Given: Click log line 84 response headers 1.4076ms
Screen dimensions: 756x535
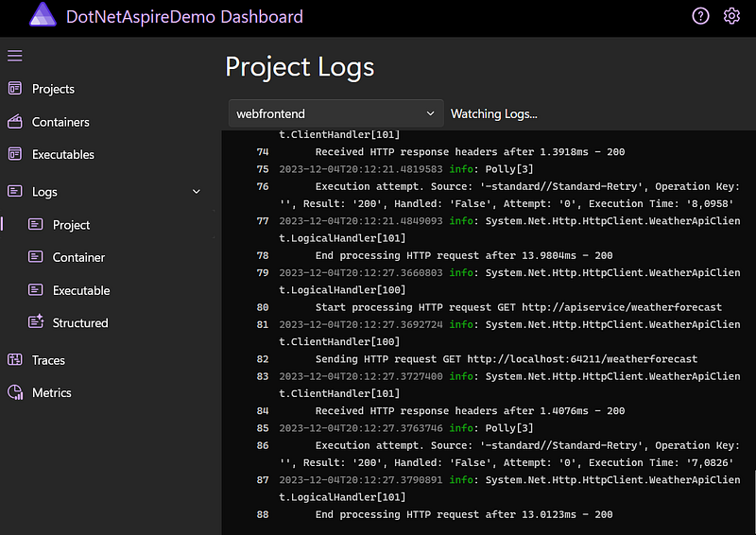Looking at the screenshot, I should click(x=470, y=411).
